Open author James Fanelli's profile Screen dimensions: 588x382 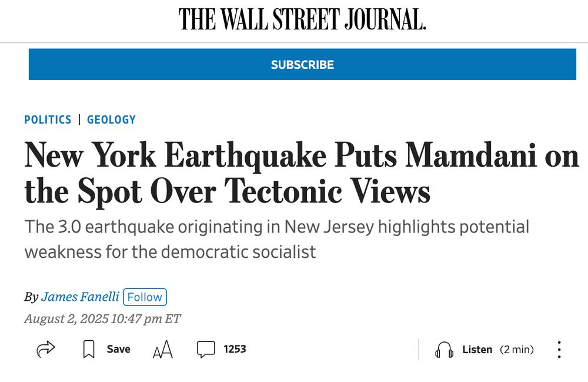point(80,297)
